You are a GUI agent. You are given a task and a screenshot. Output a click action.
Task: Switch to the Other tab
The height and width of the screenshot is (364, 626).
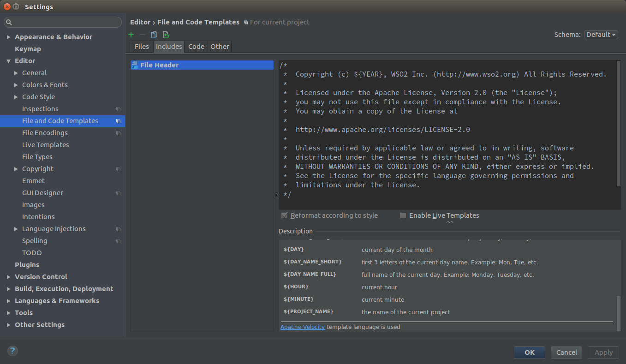(220, 47)
